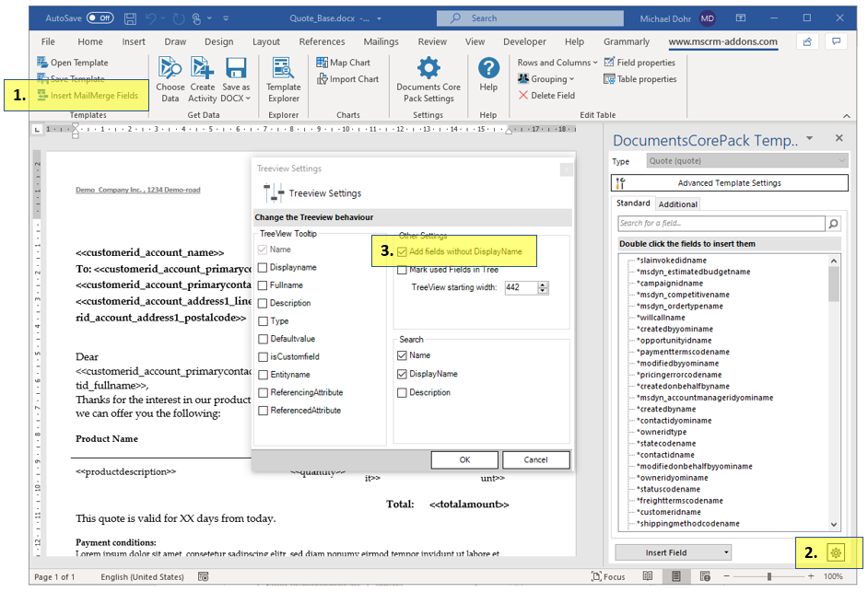Screen dimensions: 868x592
Task: Click Import Chart in ribbon
Action: (x=347, y=79)
